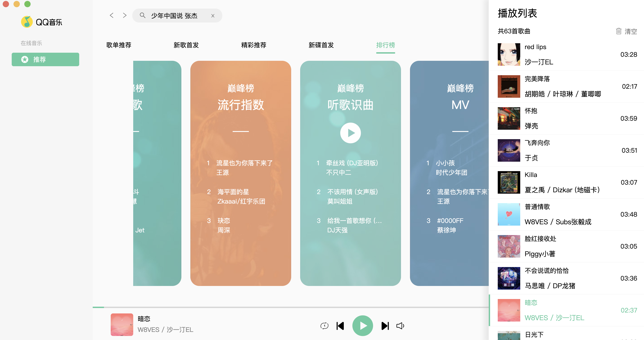Screen dimensions: 644x340
Task: Open song 牵丝戏 (DJ亚明版)
Action: (x=352, y=163)
